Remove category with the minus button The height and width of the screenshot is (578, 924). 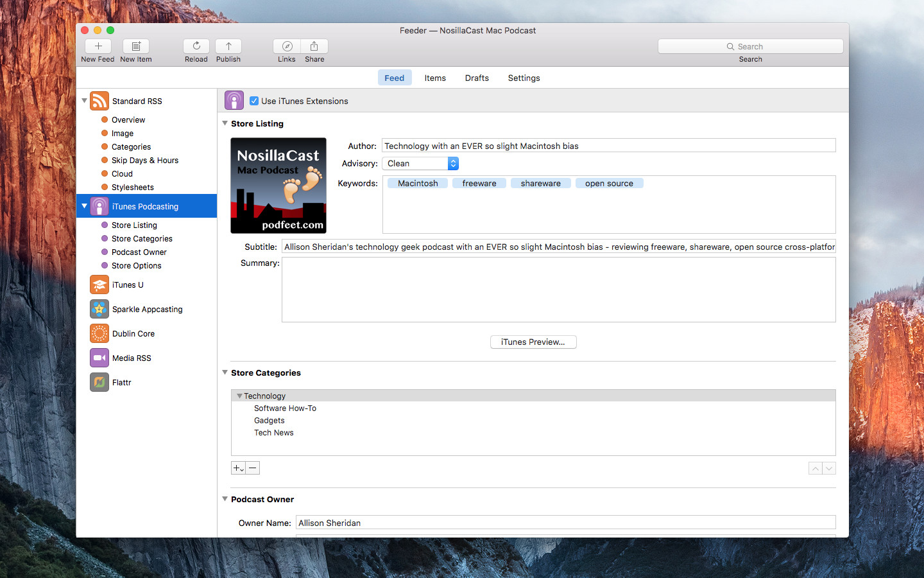pos(253,468)
